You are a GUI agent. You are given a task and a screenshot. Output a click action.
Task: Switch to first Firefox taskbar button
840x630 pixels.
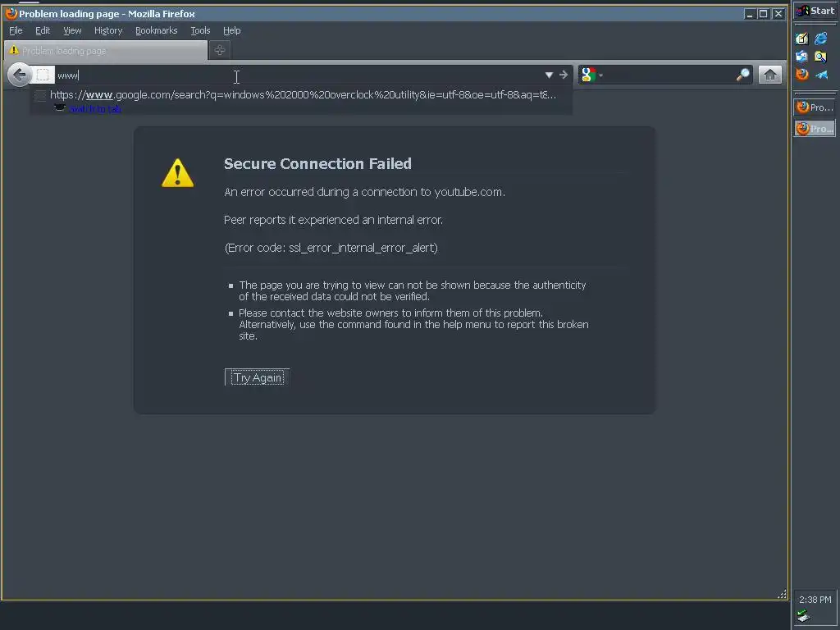click(x=815, y=107)
